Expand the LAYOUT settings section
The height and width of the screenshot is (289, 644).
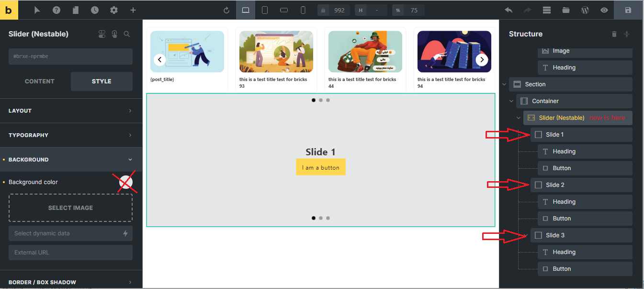coord(71,111)
